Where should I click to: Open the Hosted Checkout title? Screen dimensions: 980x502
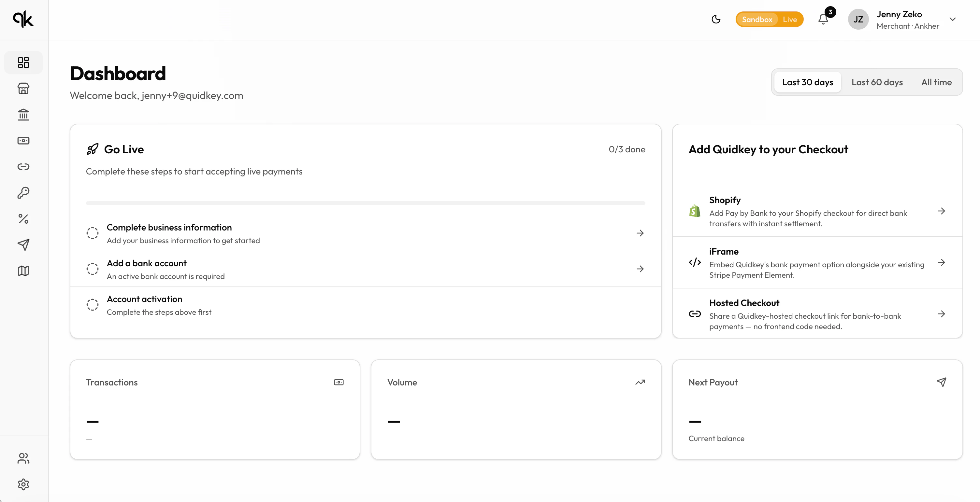744,303
